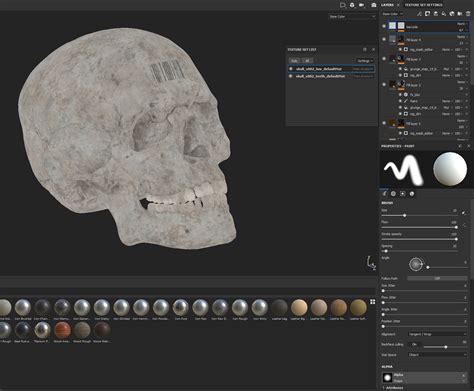Open Base Color dropdown above the viewport
Screen dimensions: 474x391
coord(352,16)
